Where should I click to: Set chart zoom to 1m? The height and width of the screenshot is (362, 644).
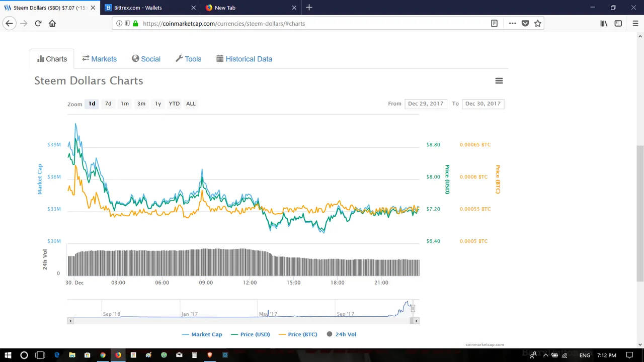[125, 104]
